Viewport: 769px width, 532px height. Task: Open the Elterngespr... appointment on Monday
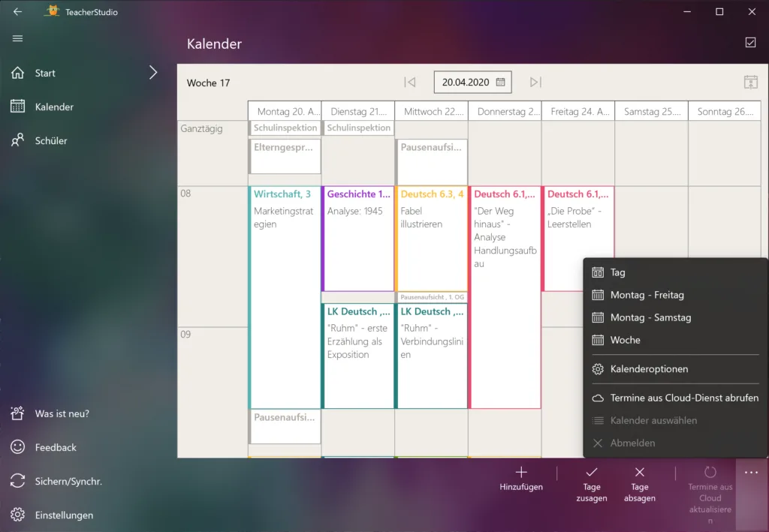click(x=285, y=156)
